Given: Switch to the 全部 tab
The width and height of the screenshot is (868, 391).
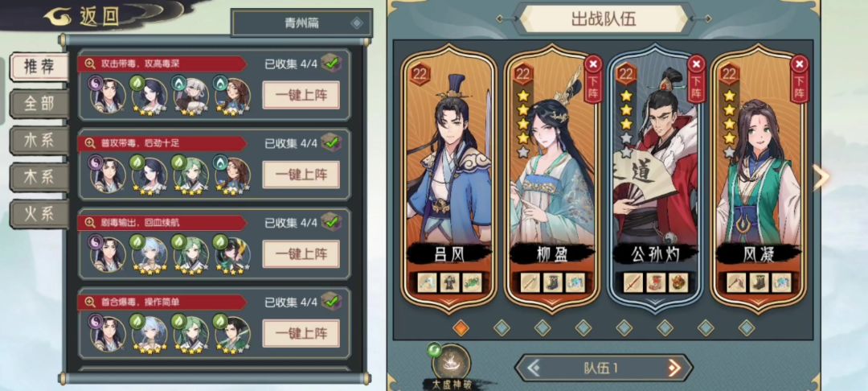Looking at the screenshot, I should point(39,104).
